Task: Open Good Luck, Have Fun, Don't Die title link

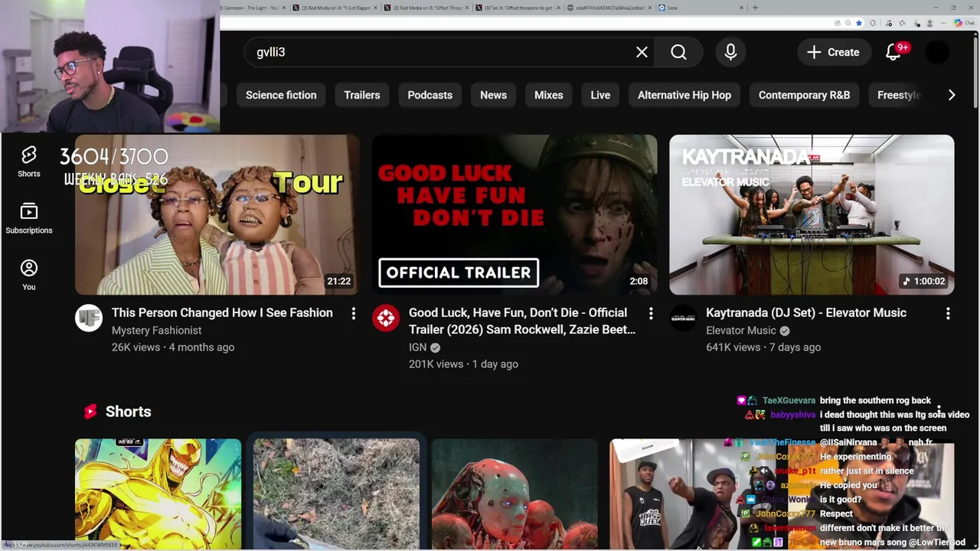Action: tap(522, 321)
